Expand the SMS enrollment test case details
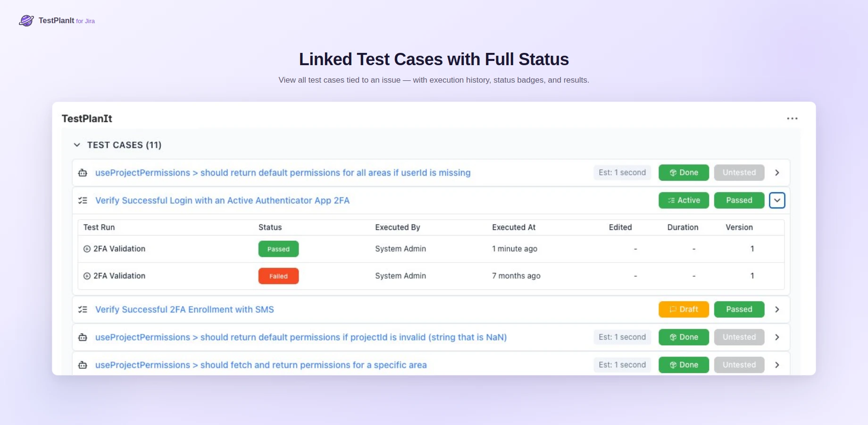Screen dimensions: 868x425 click(x=777, y=309)
